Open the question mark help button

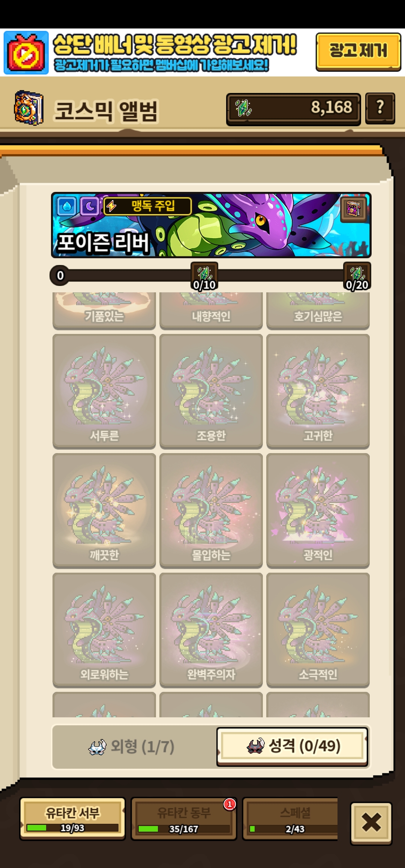pos(380,108)
